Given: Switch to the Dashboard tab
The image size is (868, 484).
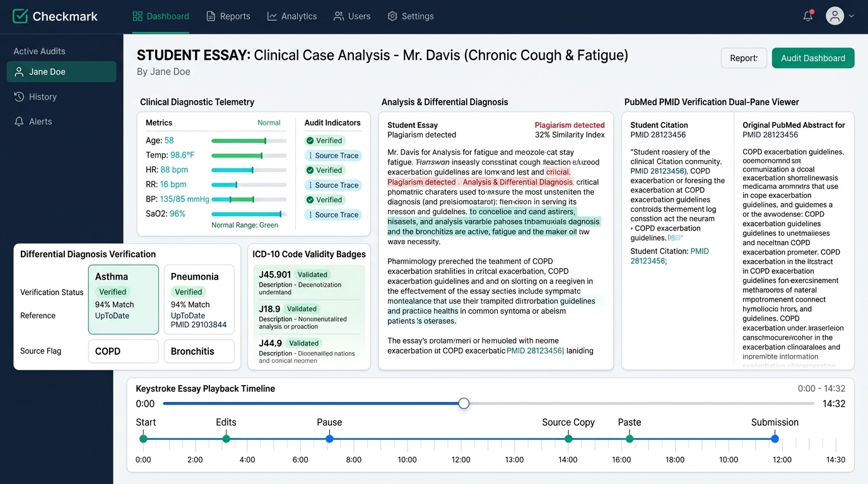Looking at the screenshot, I should (161, 16).
